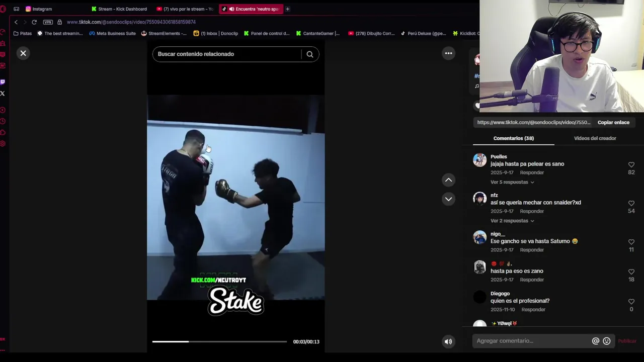
Task: Click the padlock site info icon
Action: 59,22
